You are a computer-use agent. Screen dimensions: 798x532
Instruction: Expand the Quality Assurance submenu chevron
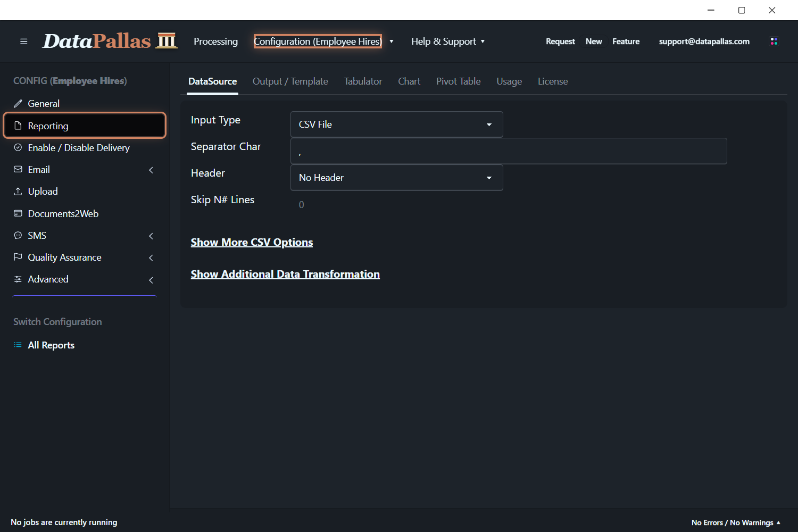coord(151,258)
